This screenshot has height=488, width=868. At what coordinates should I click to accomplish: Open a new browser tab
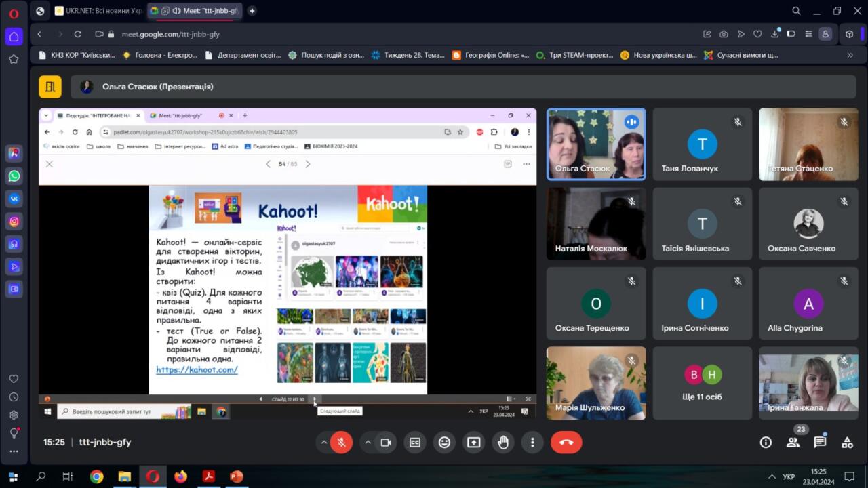click(252, 11)
